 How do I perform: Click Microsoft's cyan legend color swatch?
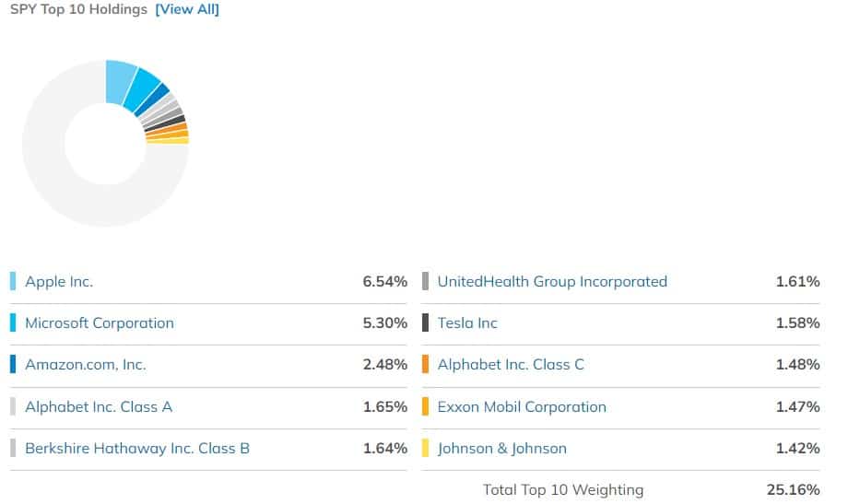tap(13, 322)
